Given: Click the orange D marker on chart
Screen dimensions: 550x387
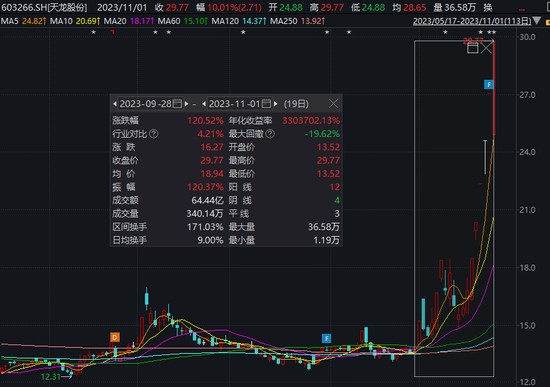Looking at the screenshot, I should pos(115,337).
